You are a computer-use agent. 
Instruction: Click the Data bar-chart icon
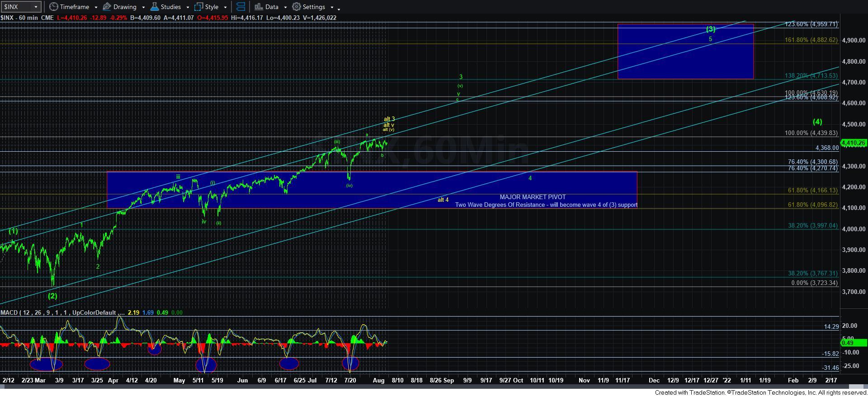tap(259, 7)
